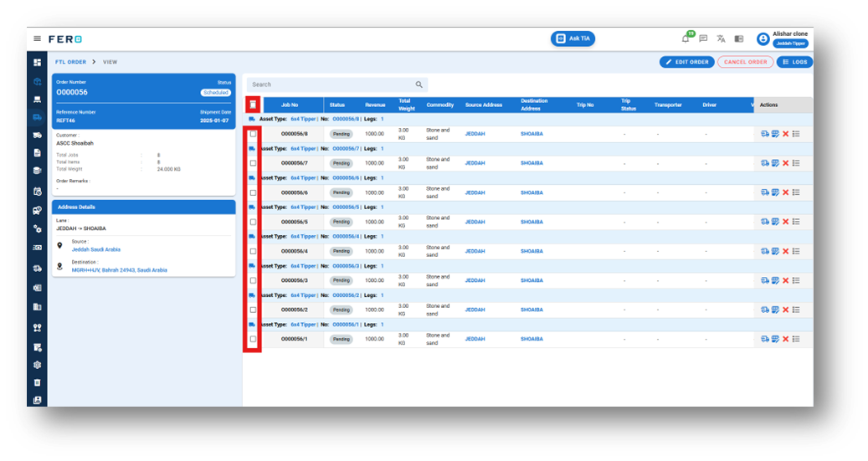
Task: Click order number 0000056 in summary card
Action: [x=72, y=92]
